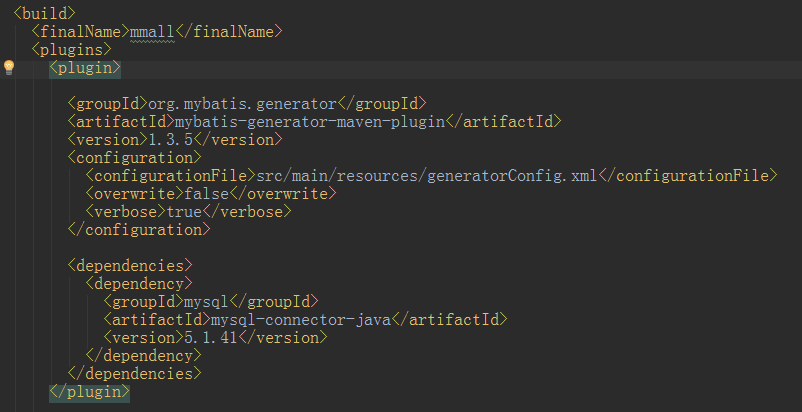Click the closing </configurationFile> tag

point(687,176)
